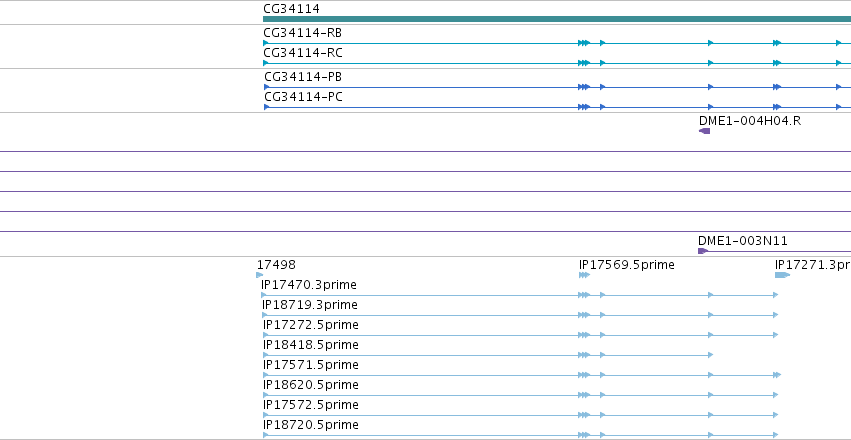The image size is (851, 440).
Task: Select the IP17272.5prime label
Action: pyautogui.click(x=311, y=325)
